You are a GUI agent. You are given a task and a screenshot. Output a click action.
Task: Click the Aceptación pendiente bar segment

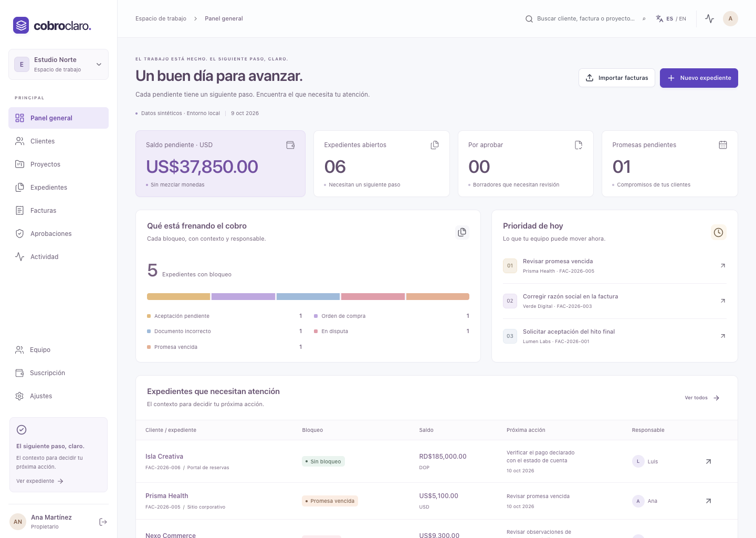point(178,297)
